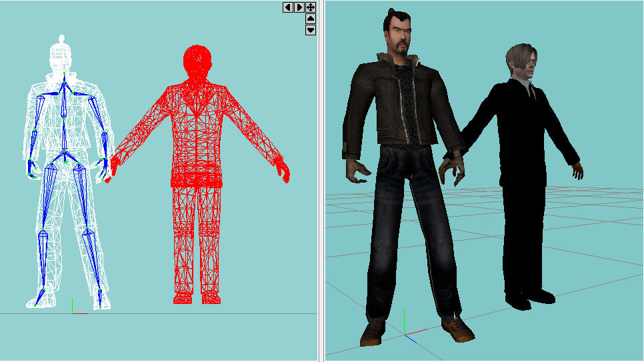Image resolution: width=644 pixels, height=362 pixels.
Task: Select the four-way pan arrows icon
Action: (311, 7)
